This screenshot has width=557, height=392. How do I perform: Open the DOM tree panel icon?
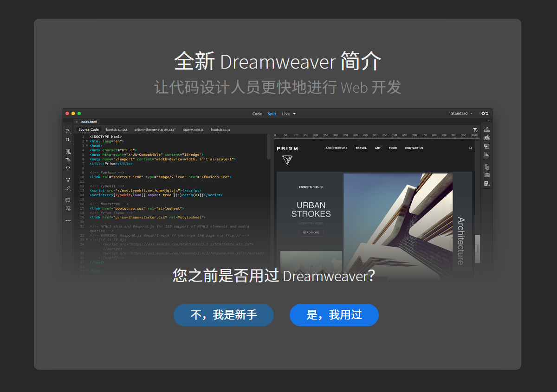click(487, 167)
